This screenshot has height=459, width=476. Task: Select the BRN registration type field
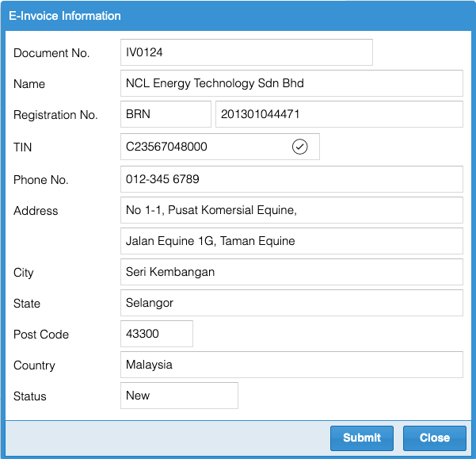166,114
